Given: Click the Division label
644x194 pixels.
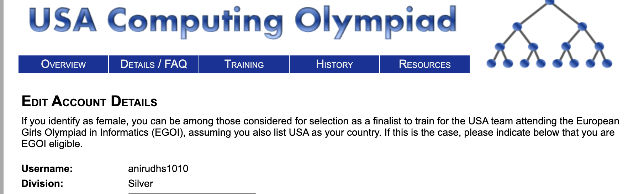Looking at the screenshot, I should click(x=42, y=183).
